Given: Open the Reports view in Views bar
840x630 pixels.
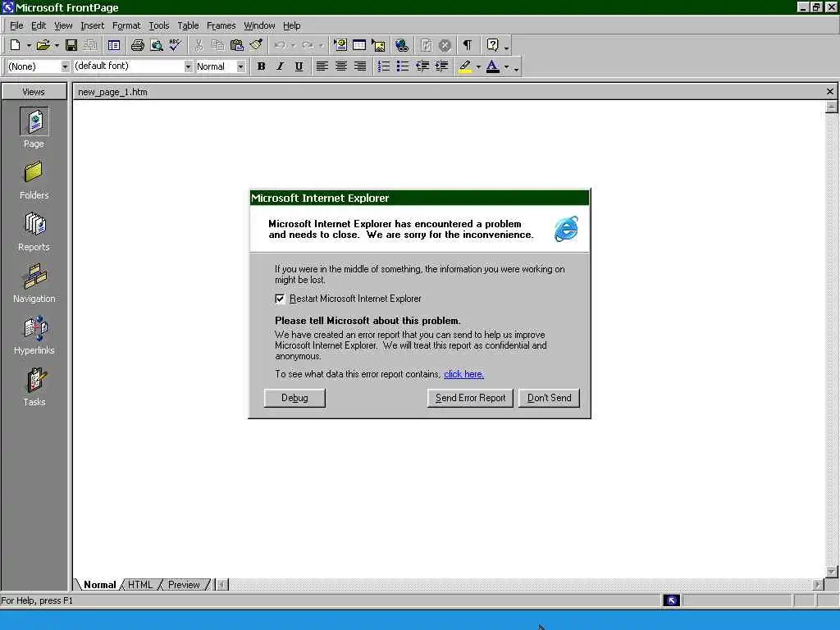Looking at the screenshot, I should tap(34, 232).
